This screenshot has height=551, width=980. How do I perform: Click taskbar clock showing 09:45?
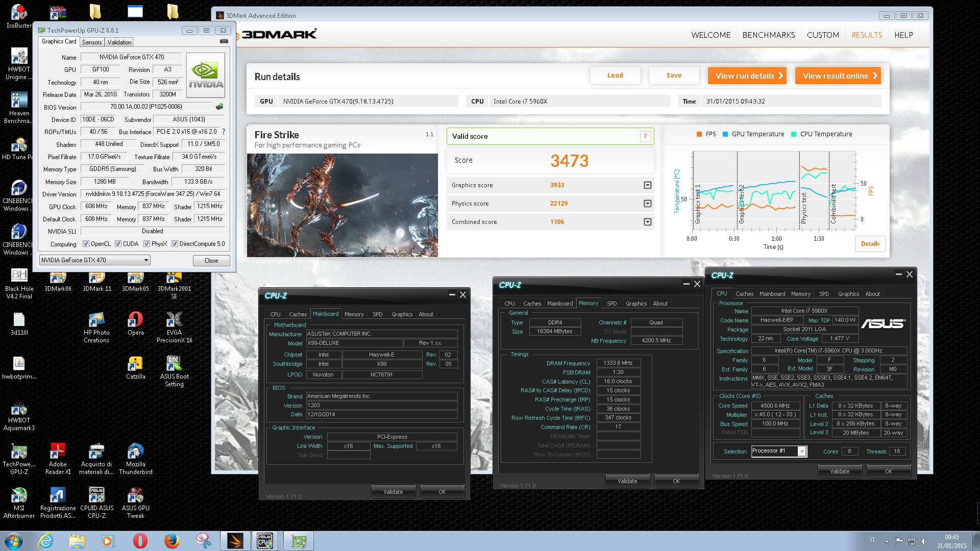(951, 541)
